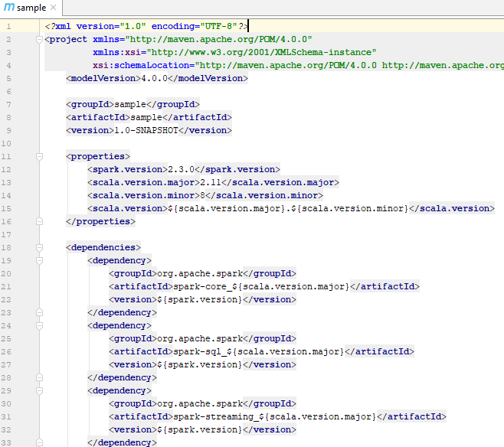Switch to the sample editor tab
Viewport: 504px width, 447px height.
[x=31, y=8]
